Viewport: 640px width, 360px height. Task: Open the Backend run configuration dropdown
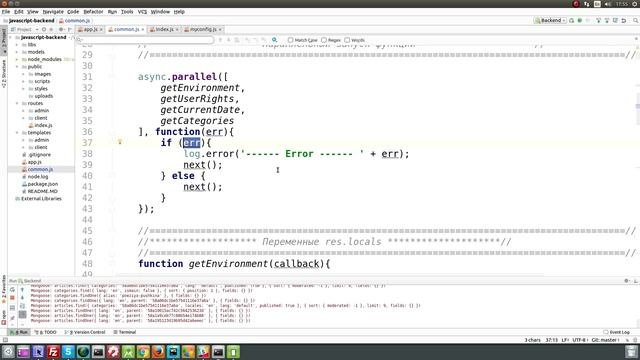(x=550, y=20)
